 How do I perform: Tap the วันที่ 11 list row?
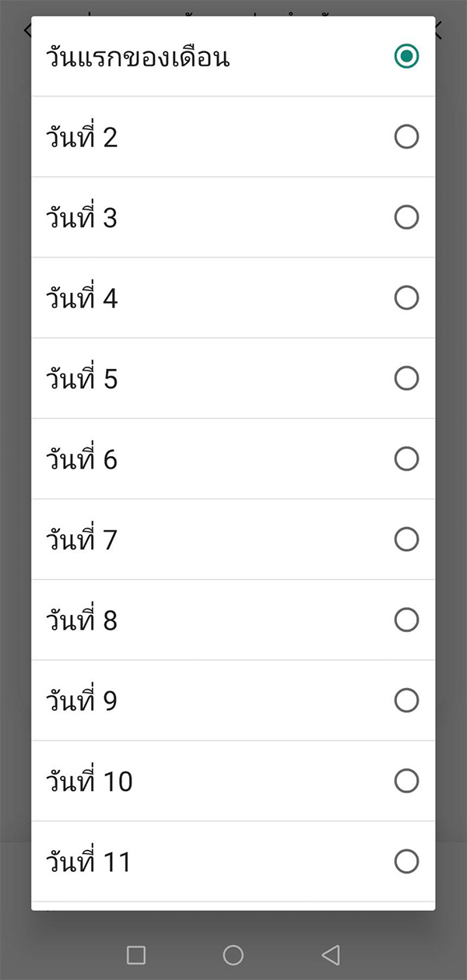click(233, 861)
